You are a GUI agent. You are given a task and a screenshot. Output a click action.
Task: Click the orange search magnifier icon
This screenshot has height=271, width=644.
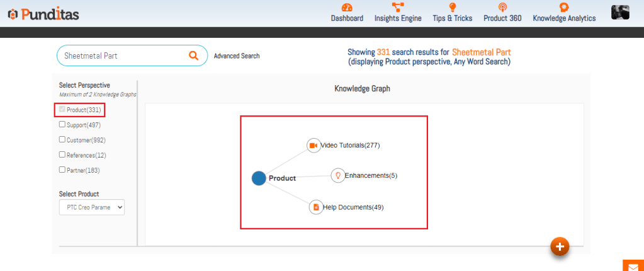click(194, 55)
